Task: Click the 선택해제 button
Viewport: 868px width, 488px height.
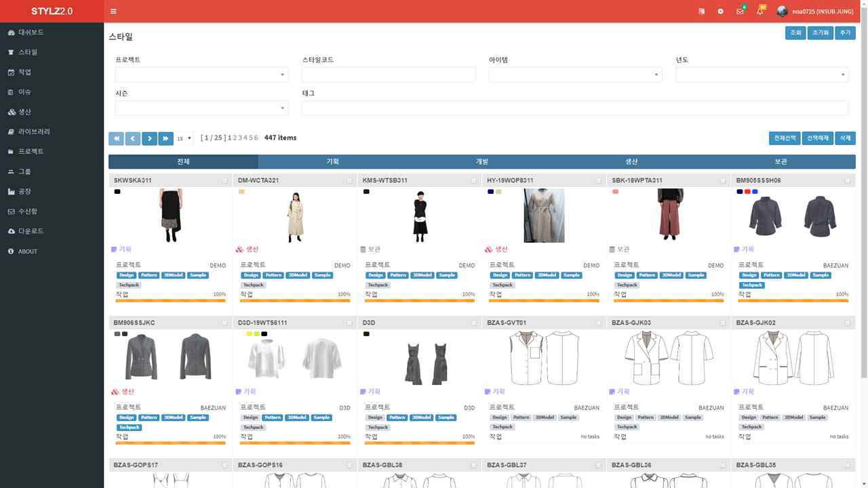Action: pos(818,138)
